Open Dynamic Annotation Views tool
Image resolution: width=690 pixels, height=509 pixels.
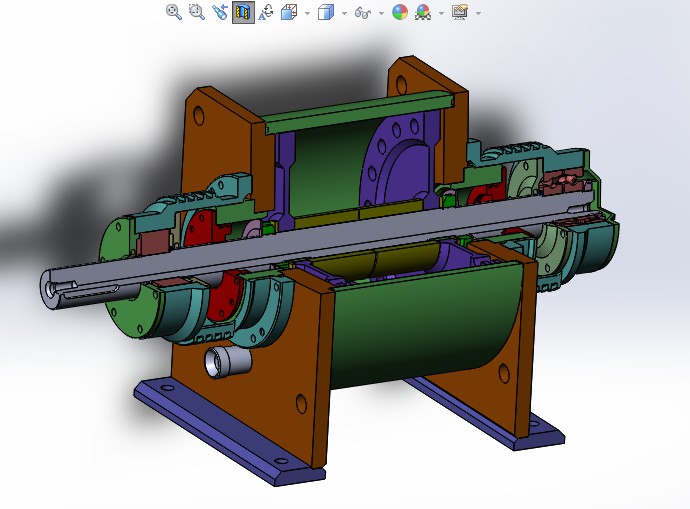[266, 12]
